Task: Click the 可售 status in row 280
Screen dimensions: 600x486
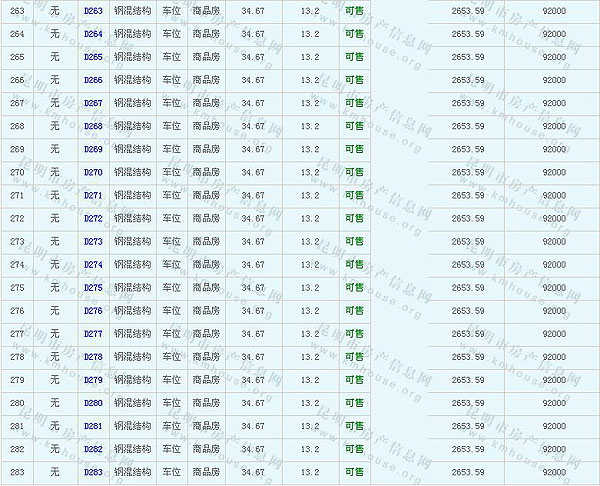Action: click(354, 402)
